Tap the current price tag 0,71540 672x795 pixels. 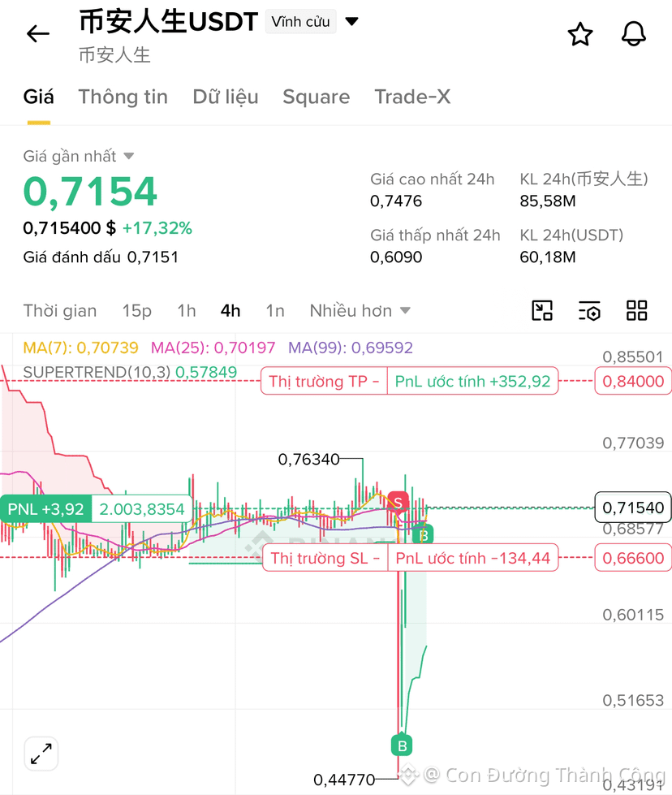pyautogui.click(x=633, y=508)
